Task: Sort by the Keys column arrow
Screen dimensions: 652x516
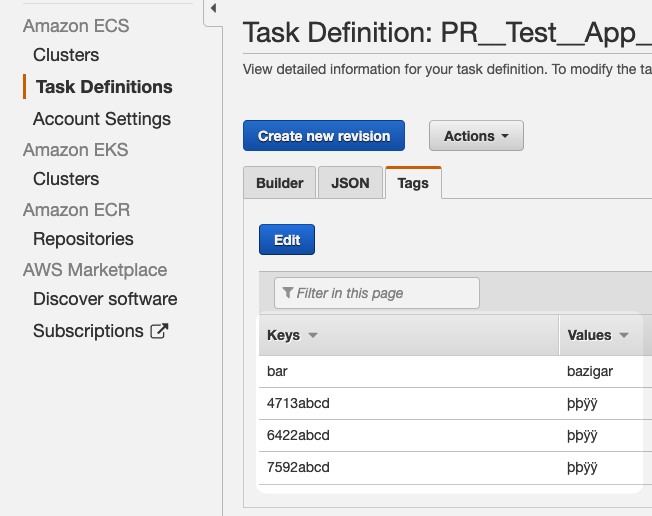Action: 313,335
